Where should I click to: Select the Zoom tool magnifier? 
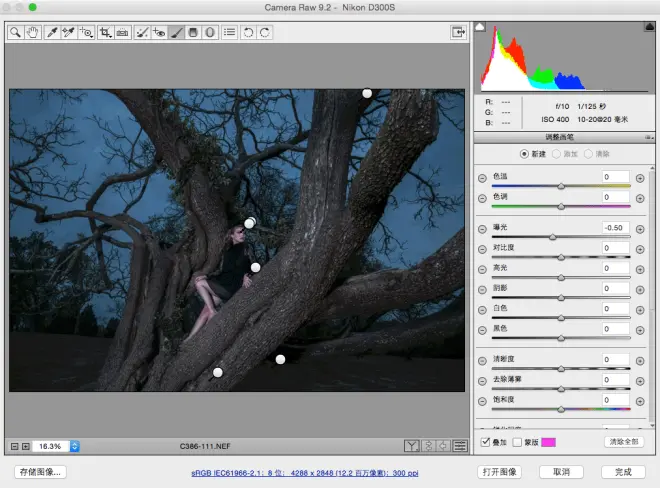pos(16,32)
